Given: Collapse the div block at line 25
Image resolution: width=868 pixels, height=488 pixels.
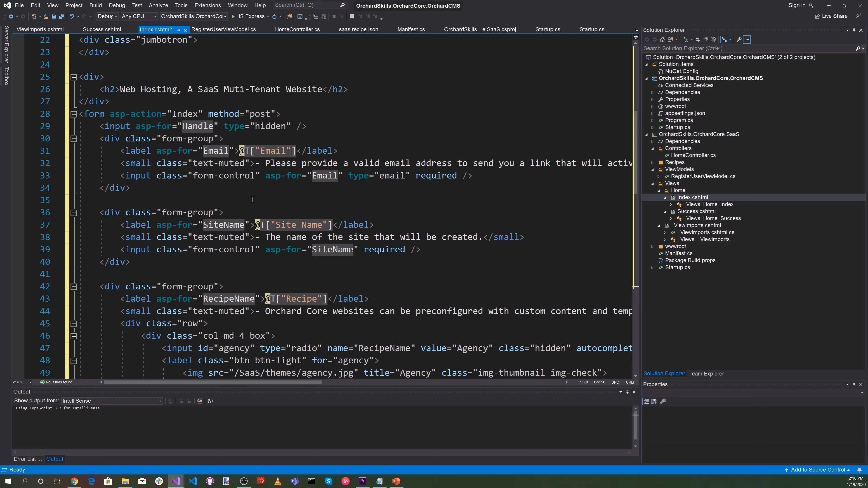Looking at the screenshot, I should (74, 77).
